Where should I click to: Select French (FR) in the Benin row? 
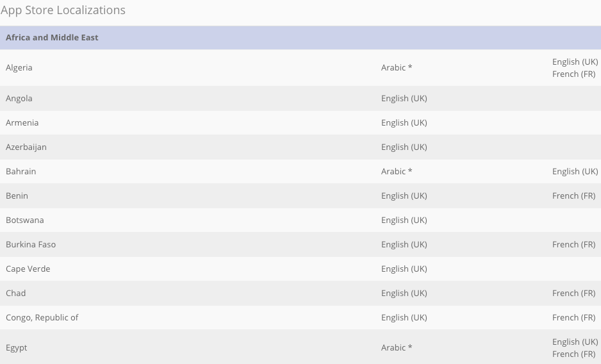click(574, 196)
